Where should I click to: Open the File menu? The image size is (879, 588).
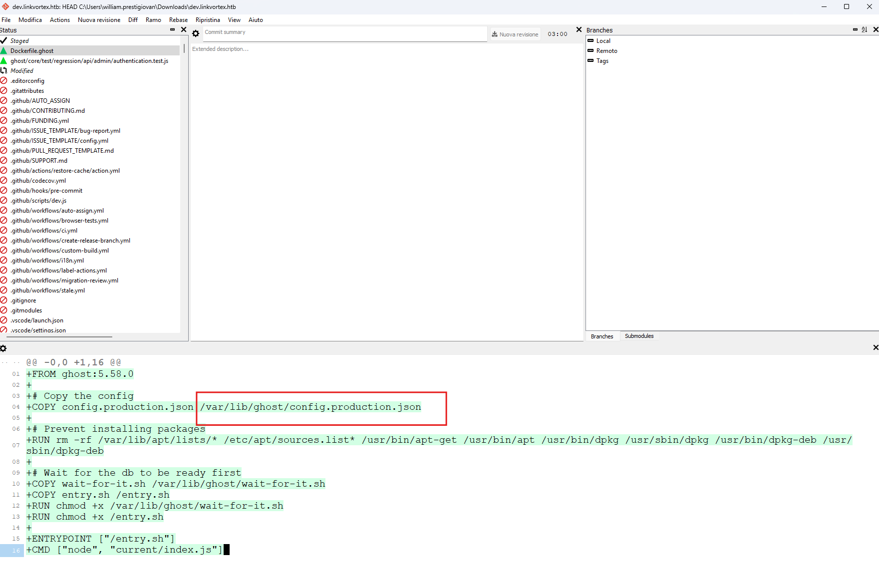tap(6, 20)
